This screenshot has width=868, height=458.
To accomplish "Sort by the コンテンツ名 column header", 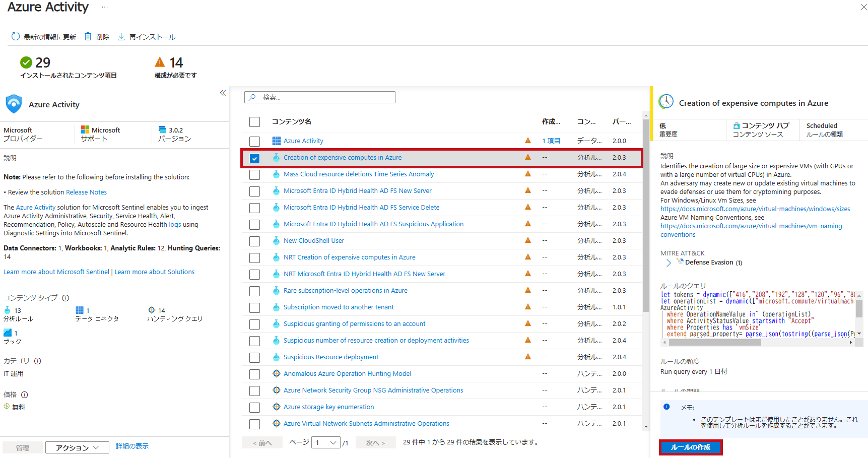I will tap(292, 121).
